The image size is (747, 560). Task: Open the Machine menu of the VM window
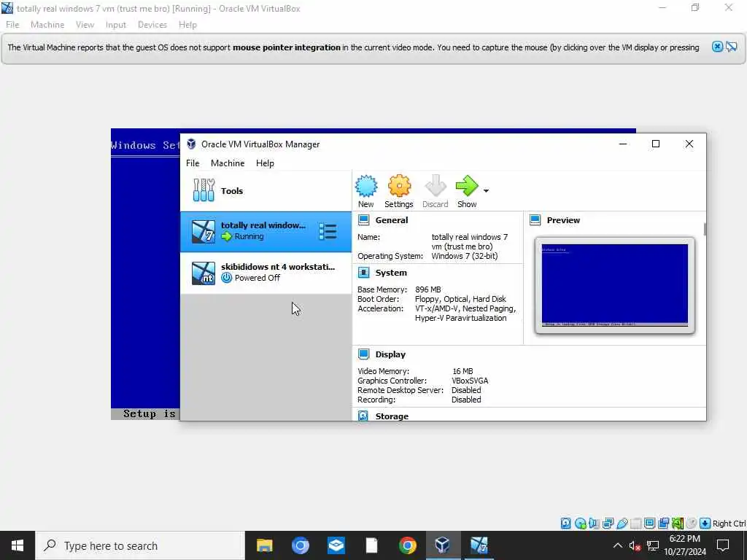(47, 25)
